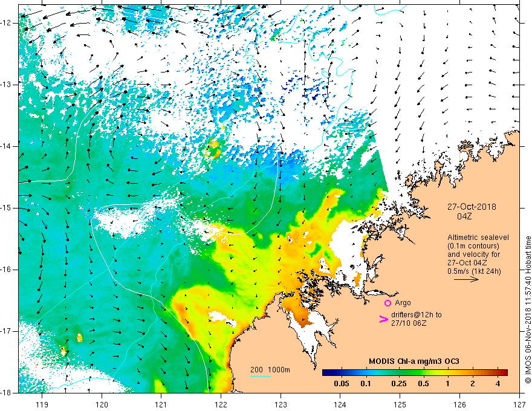
Task: Click the 'drifters@12h to' label
Action: (417, 315)
